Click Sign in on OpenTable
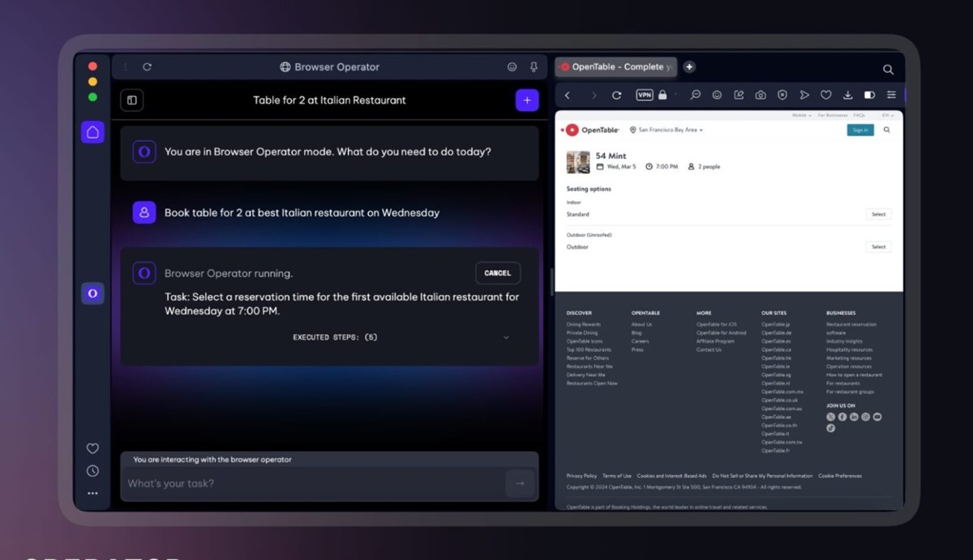The width and height of the screenshot is (973, 560). (x=860, y=130)
